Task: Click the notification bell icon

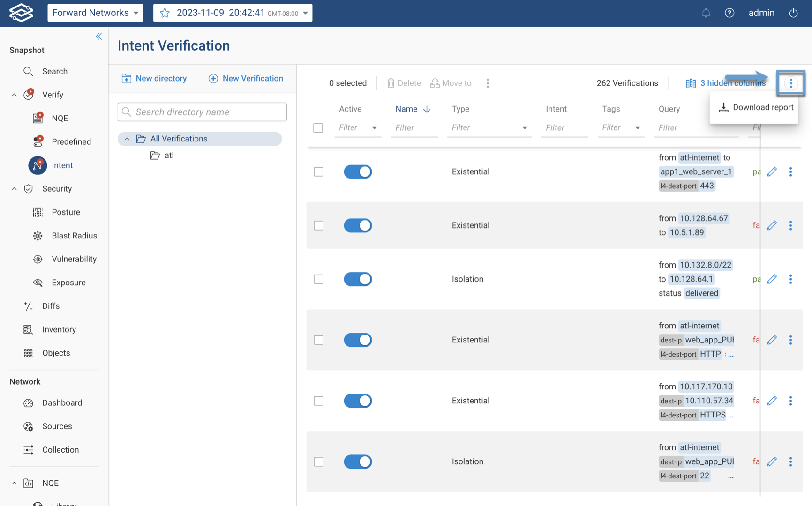Action: click(706, 13)
